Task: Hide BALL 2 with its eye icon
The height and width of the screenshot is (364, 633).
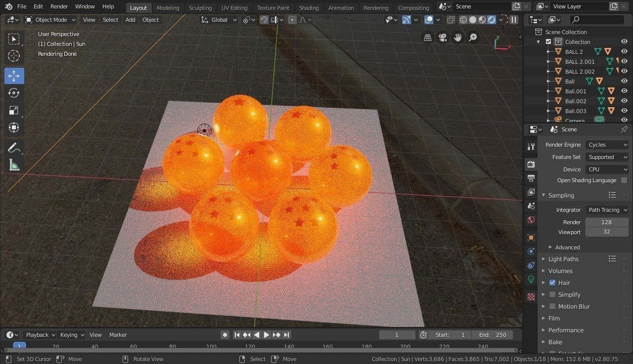Action: coord(624,51)
